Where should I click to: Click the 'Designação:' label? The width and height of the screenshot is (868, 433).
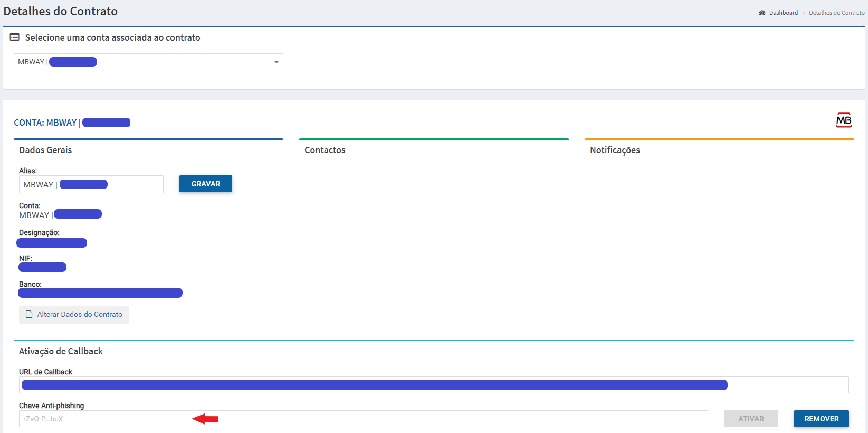click(39, 232)
